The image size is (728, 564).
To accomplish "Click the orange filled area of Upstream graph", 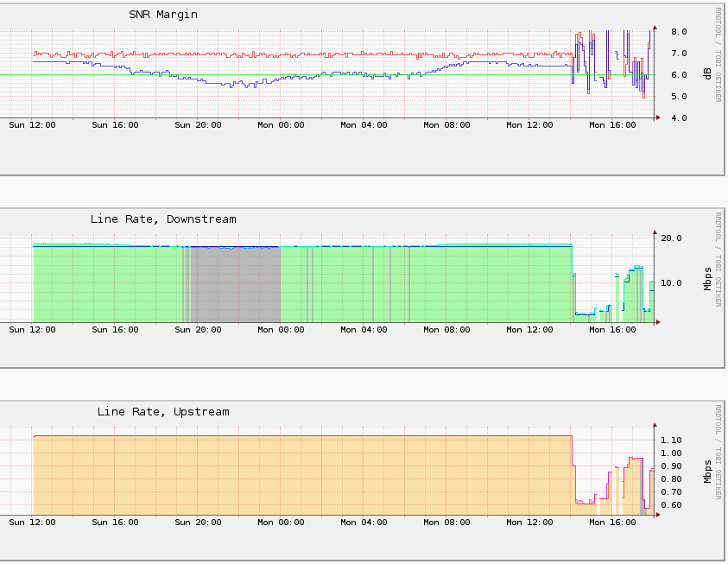I will [x=301, y=475].
